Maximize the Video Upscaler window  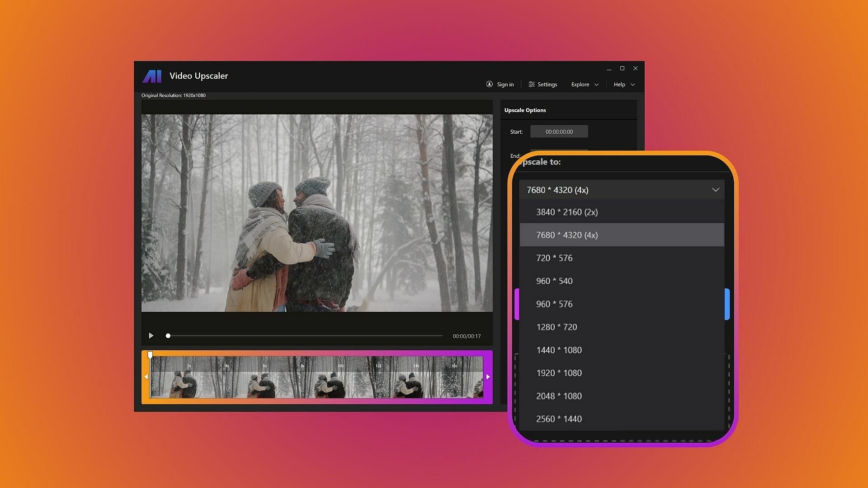622,68
